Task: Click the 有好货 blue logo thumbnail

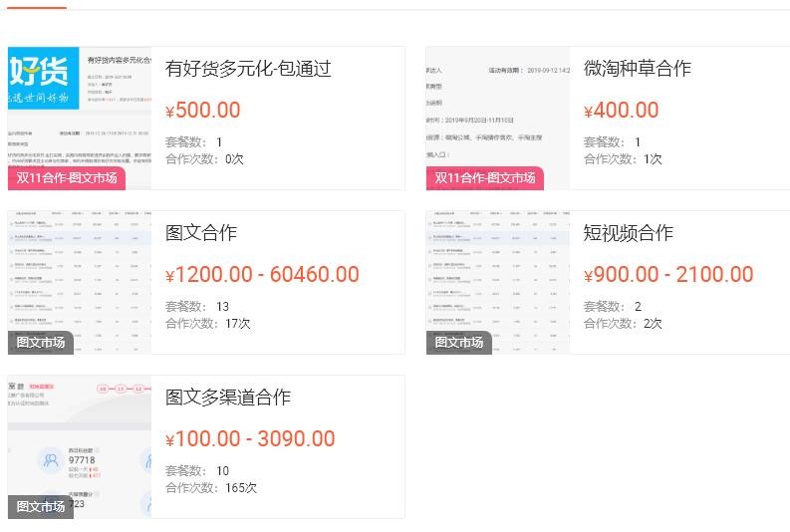Action: (x=43, y=78)
